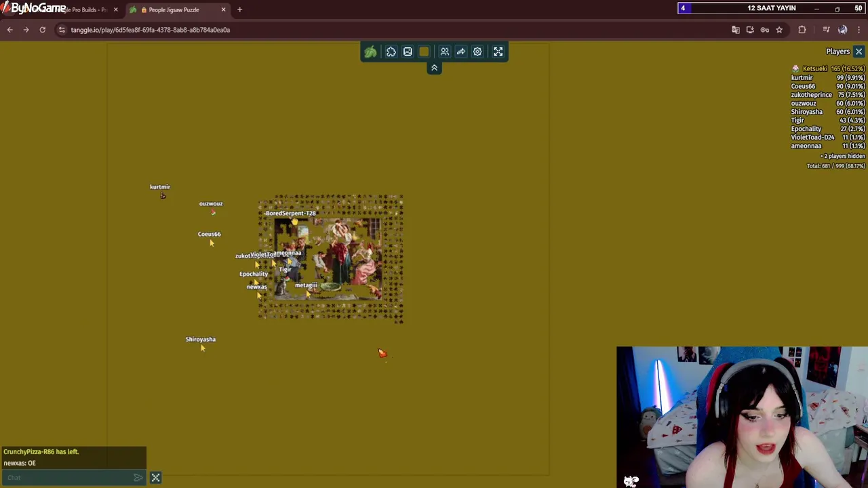Install app icon in address bar
868x488 pixels.
(750, 30)
